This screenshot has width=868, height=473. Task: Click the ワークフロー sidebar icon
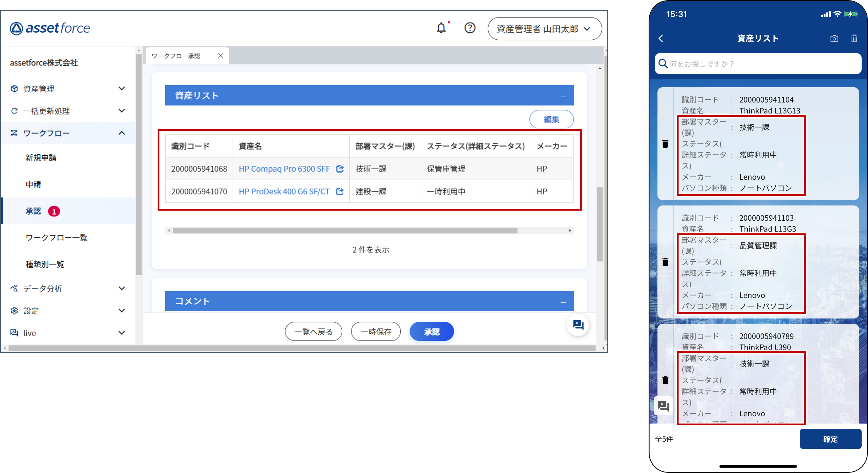[14, 133]
